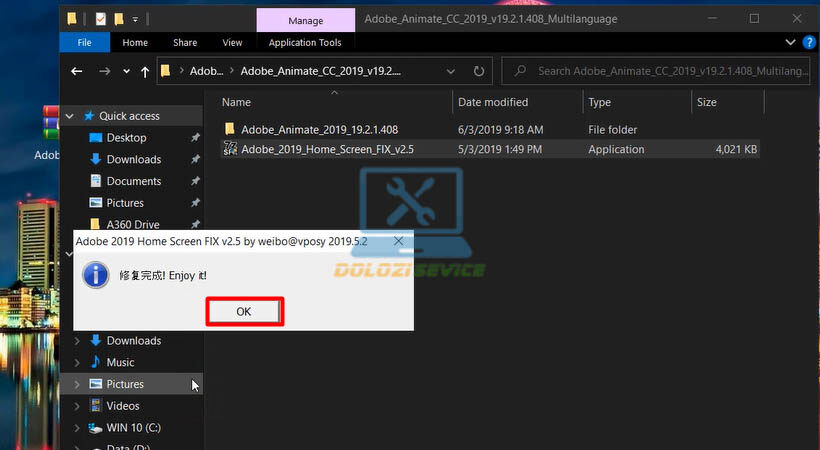Screen dimensions: 820x450
Task: Switch to the Application Tools tab
Action: point(305,43)
